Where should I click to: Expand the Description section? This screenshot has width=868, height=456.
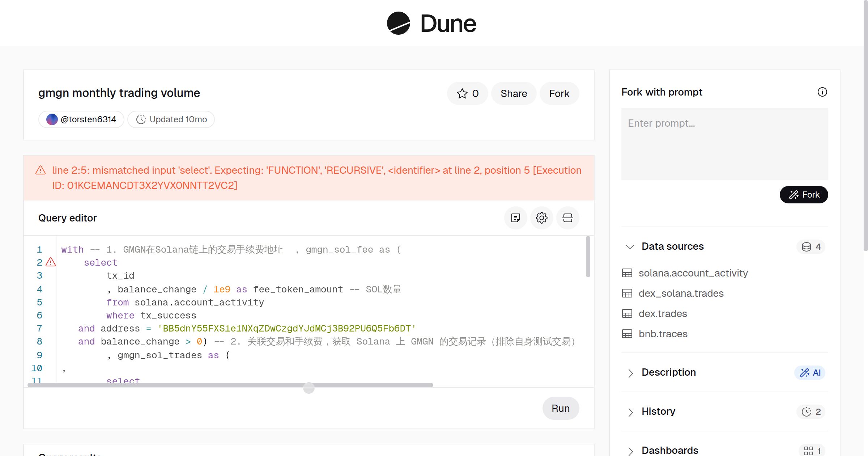pyautogui.click(x=630, y=373)
